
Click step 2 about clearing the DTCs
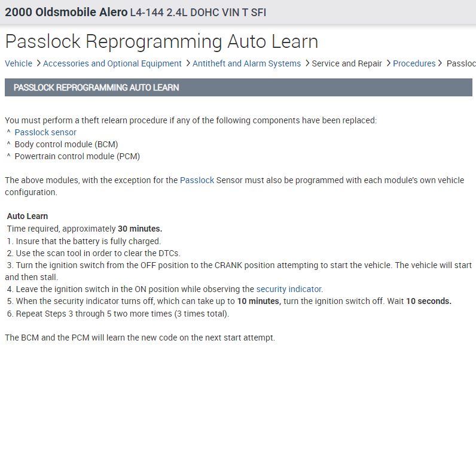click(x=93, y=253)
